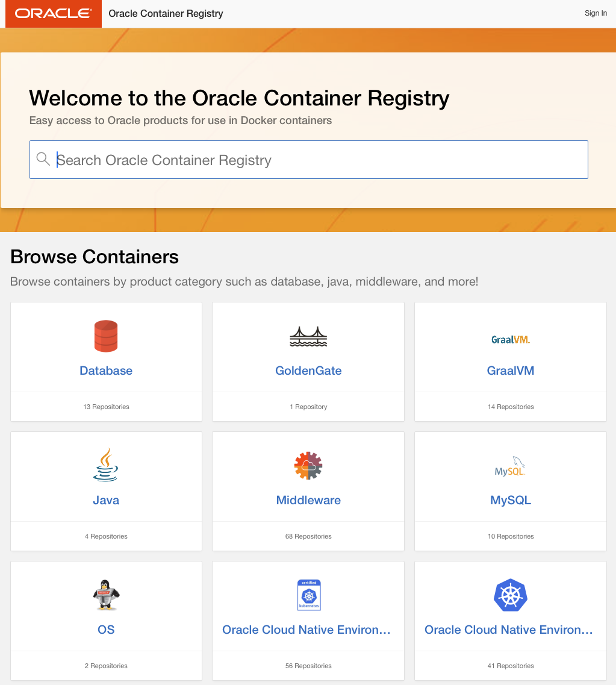This screenshot has height=685, width=616.
Task: Open Oracle Container Registry home title
Action: 166,13
